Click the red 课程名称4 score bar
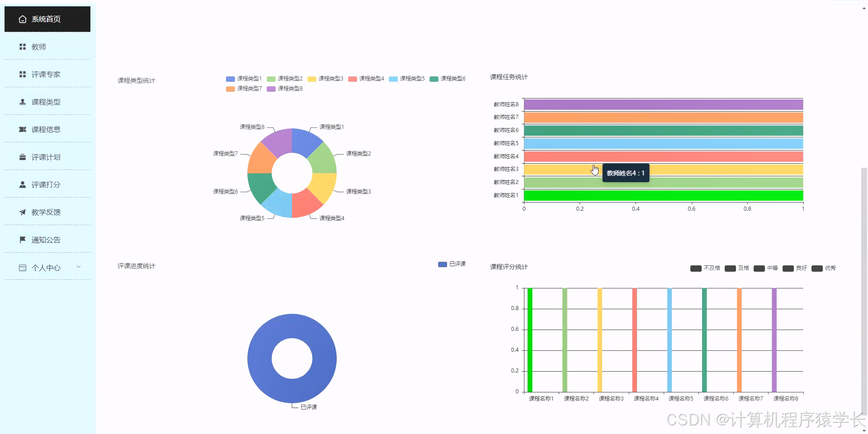868x434 pixels. [x=635, y=340]
